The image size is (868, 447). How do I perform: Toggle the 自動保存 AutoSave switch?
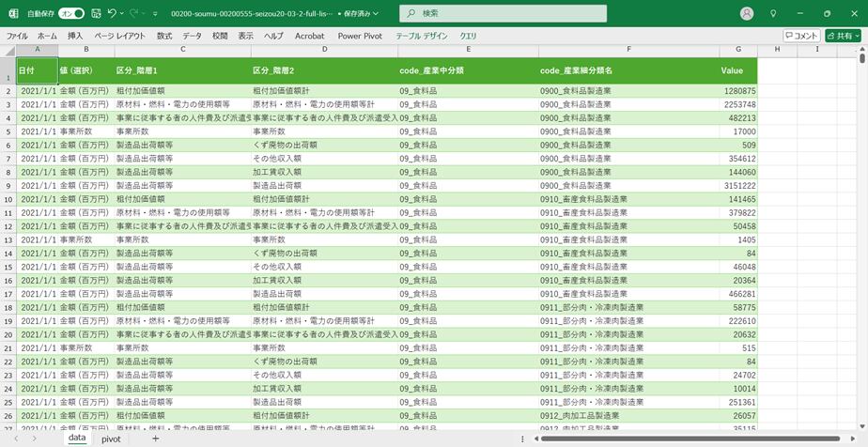(70, 14)
